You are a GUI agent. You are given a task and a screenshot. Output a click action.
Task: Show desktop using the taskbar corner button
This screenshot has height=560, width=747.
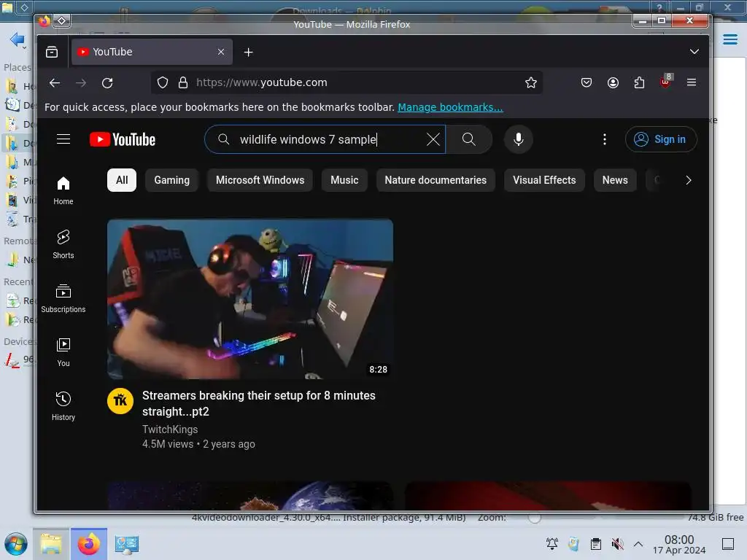(728, 544)
